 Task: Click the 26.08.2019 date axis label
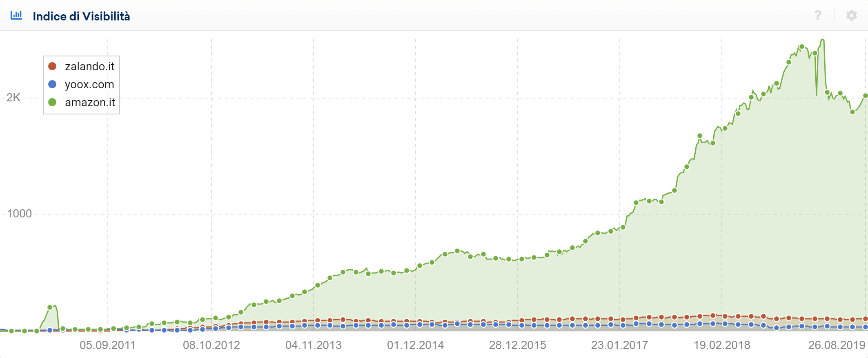tap(837, 345)
